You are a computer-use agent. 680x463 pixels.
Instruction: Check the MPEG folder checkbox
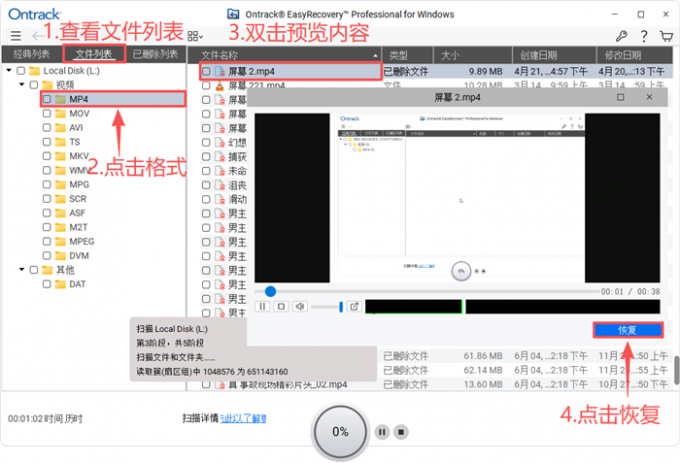pos(47,241)
